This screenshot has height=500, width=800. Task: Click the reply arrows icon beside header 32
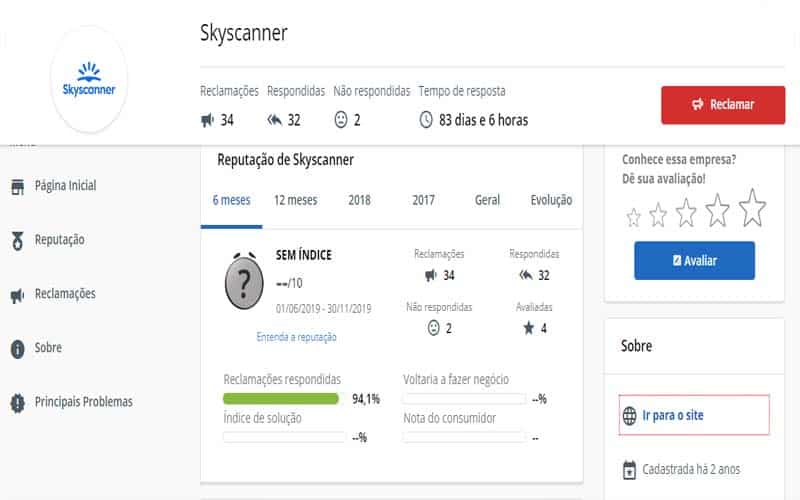pyautogui.click(x=274, y=120)
